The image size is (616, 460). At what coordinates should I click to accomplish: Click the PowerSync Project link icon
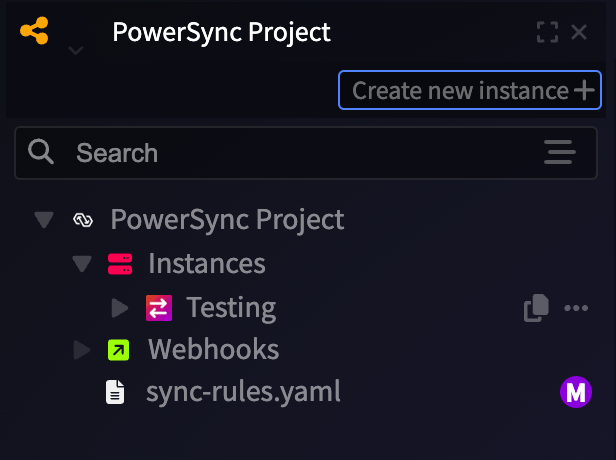click(83, 220)
